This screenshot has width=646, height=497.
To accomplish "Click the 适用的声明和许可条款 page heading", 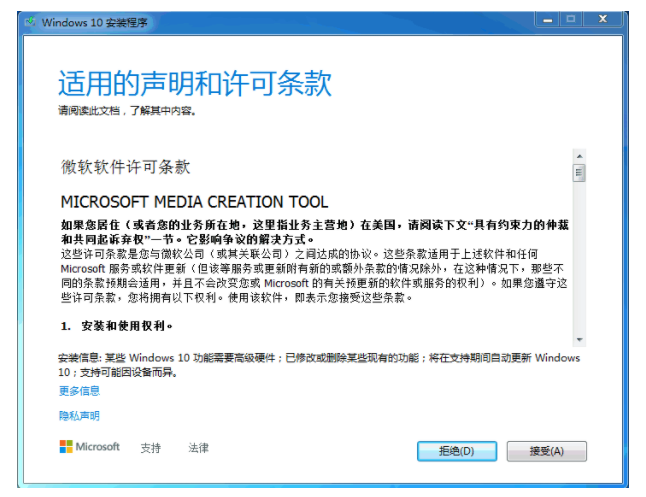I will click(194, 83).
